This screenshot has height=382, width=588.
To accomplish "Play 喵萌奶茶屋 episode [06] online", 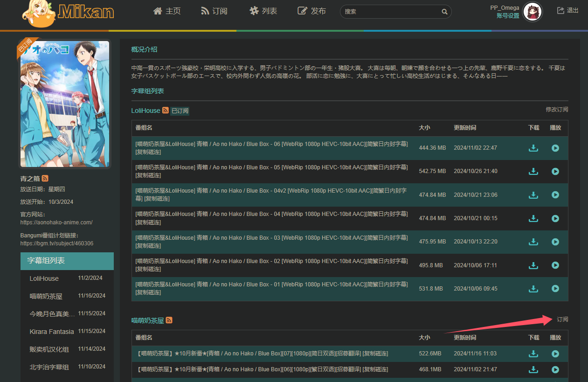I will tap(555, 369).
